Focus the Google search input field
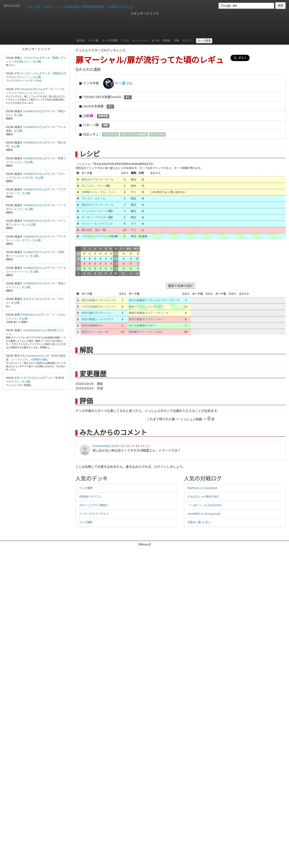 point(246,6)
